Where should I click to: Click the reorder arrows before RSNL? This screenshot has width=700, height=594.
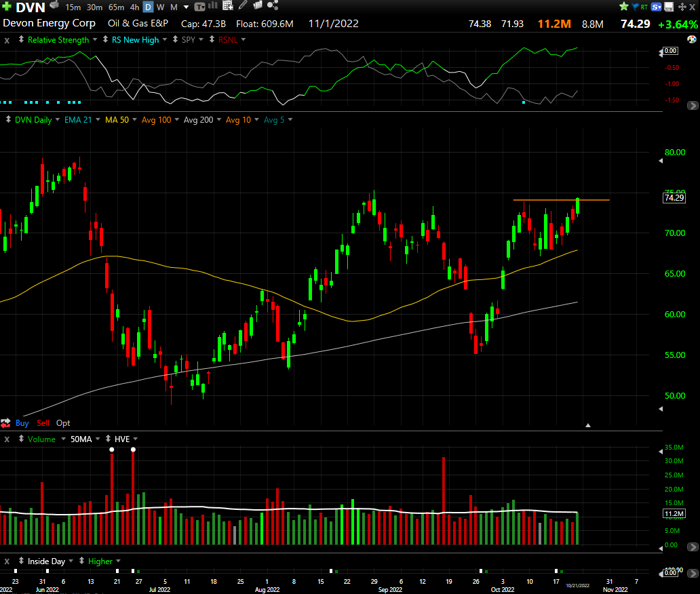(x=212, y=39)
